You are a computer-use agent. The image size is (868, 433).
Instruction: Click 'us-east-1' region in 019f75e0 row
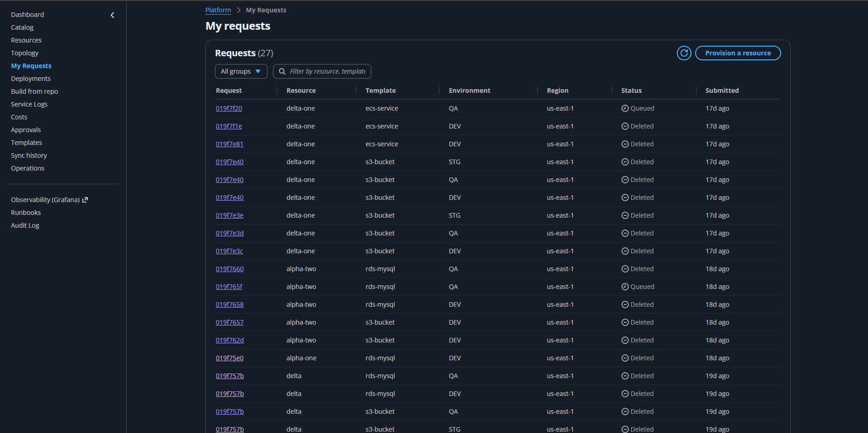[560, 358]
